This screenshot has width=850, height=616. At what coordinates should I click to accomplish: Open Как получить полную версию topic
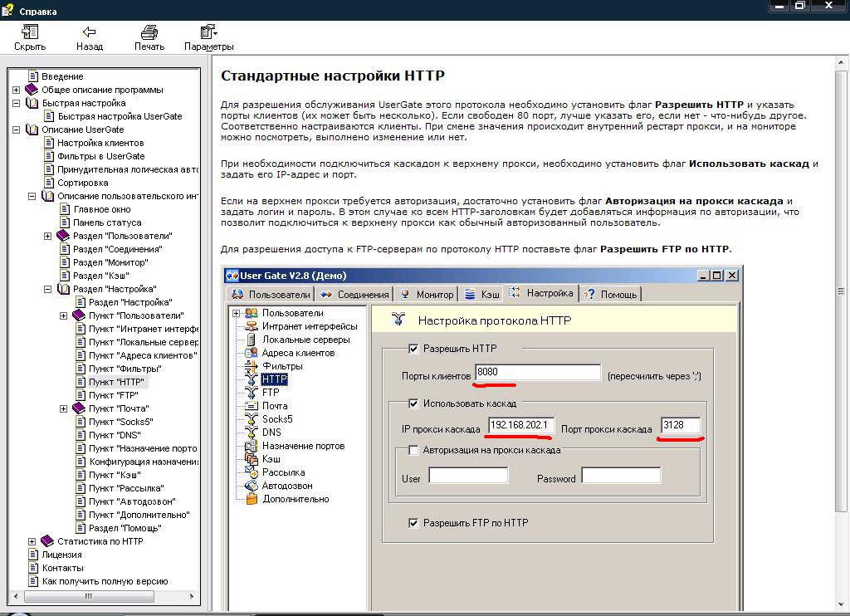[x=105, y=581]
